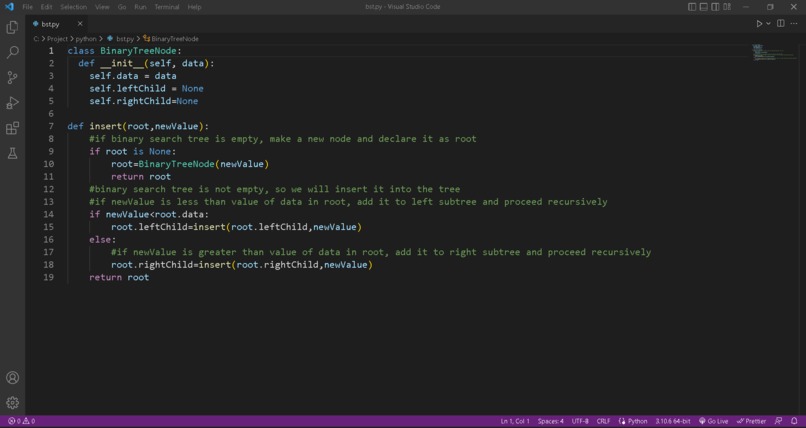Close the bst.py tab
This screenshot has height=428, width=806.
point(80,24)
